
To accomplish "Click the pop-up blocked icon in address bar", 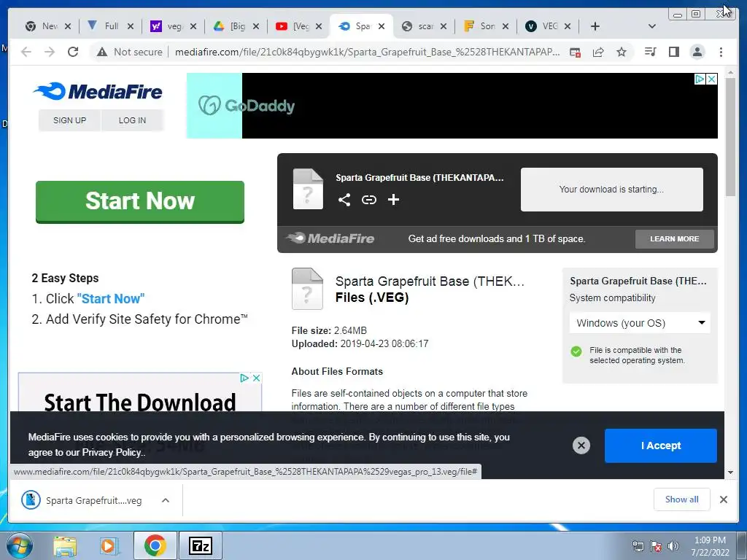I will click(x=575, y=52).
